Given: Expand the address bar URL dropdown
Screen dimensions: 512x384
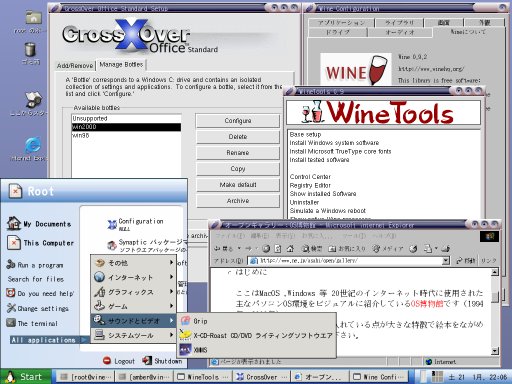Looking at the screenshot, I should (x=446, y=261).
